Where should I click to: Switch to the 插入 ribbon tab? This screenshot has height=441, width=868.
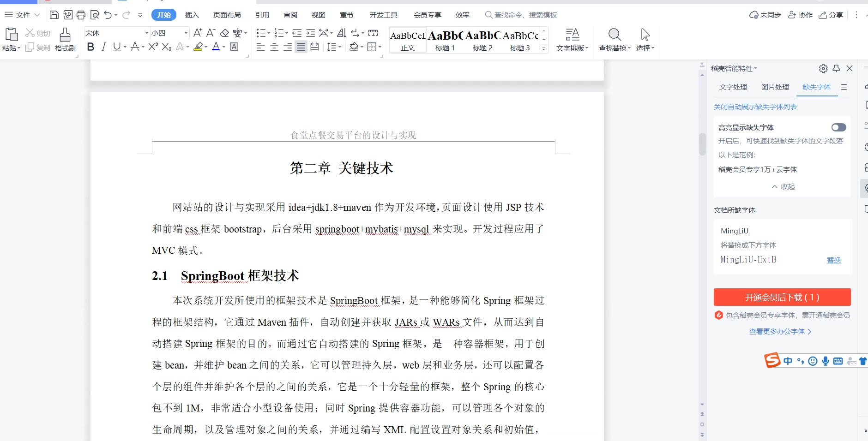192,15
